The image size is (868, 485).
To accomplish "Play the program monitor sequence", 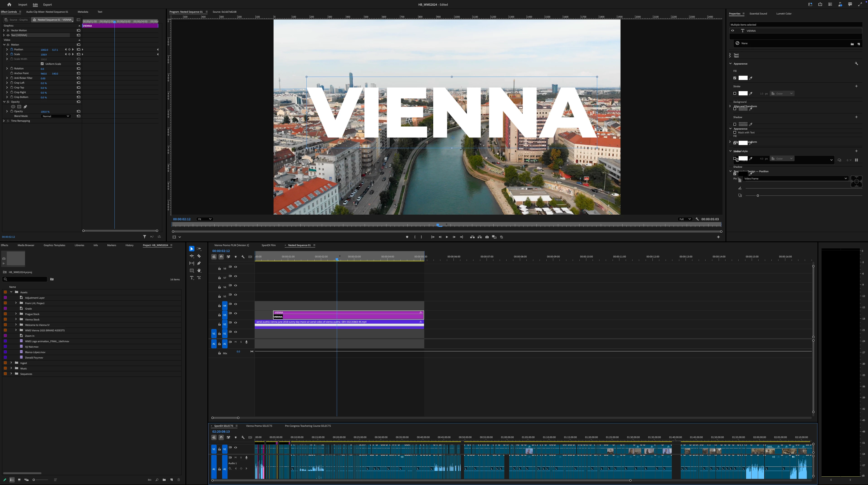I will tap(447, 237).
